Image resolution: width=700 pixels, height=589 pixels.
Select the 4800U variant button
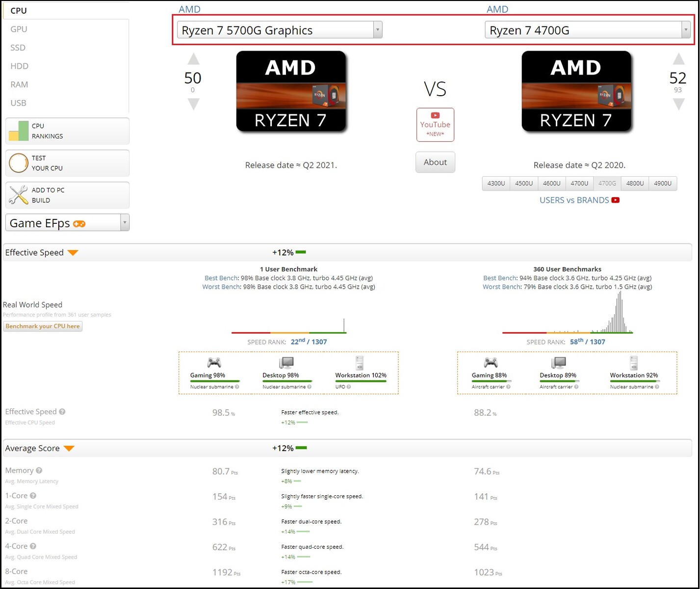pyautogui.click(x=634, y=183)
